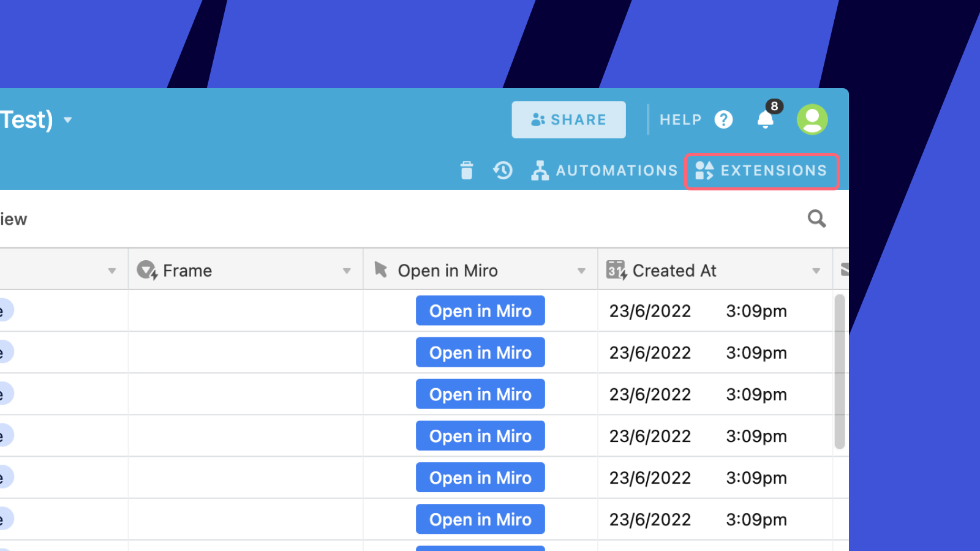
Task: Click the search magnifier icon
Action: click(x=817, y=219)
